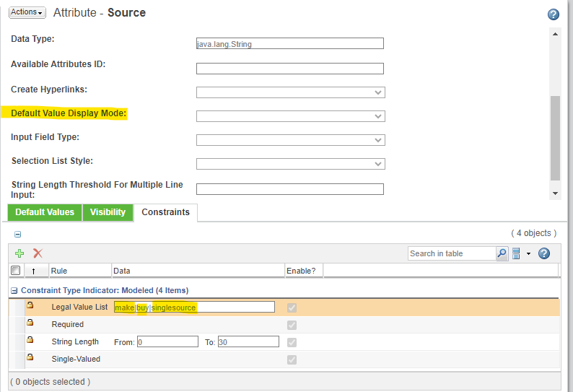Viewport: 573px width, 392px height.
Task: Expand the Selection List Style dropdown
Action: pos(290,164)
